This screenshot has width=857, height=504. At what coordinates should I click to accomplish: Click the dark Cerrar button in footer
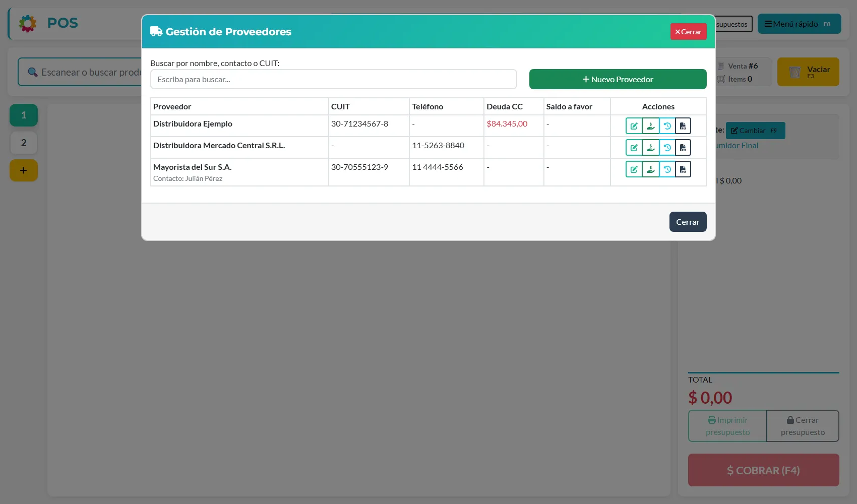click(688, 222)
